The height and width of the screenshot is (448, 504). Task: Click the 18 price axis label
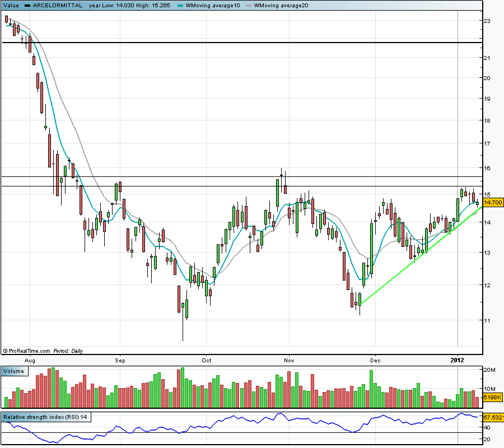click(487, 121)
